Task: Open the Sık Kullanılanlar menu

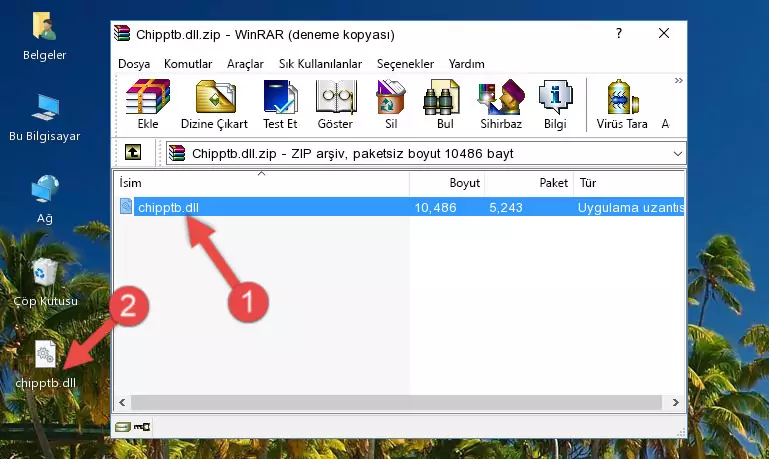Action: (320, 64)
